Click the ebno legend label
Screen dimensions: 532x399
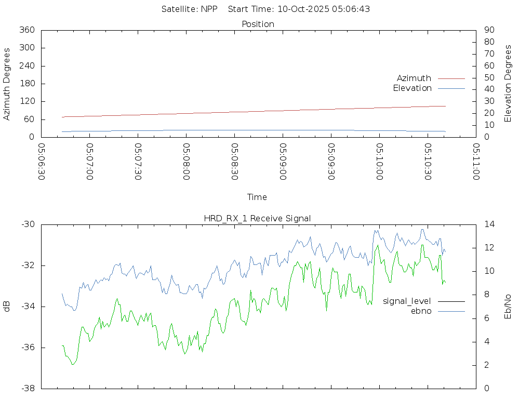421,311
